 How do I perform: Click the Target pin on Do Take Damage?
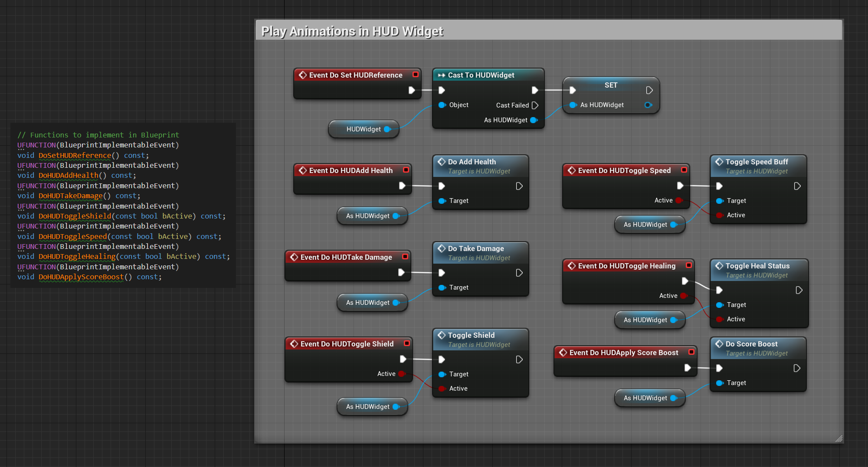coord(442,287)
